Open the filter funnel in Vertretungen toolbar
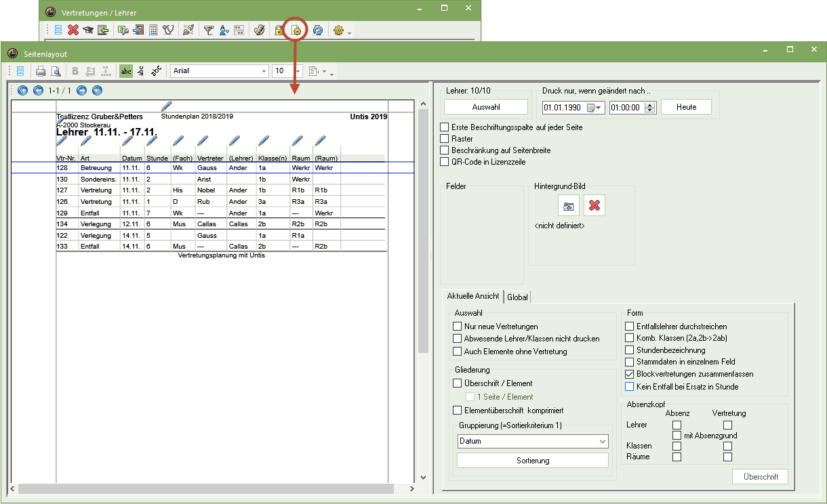 (209, 30)
